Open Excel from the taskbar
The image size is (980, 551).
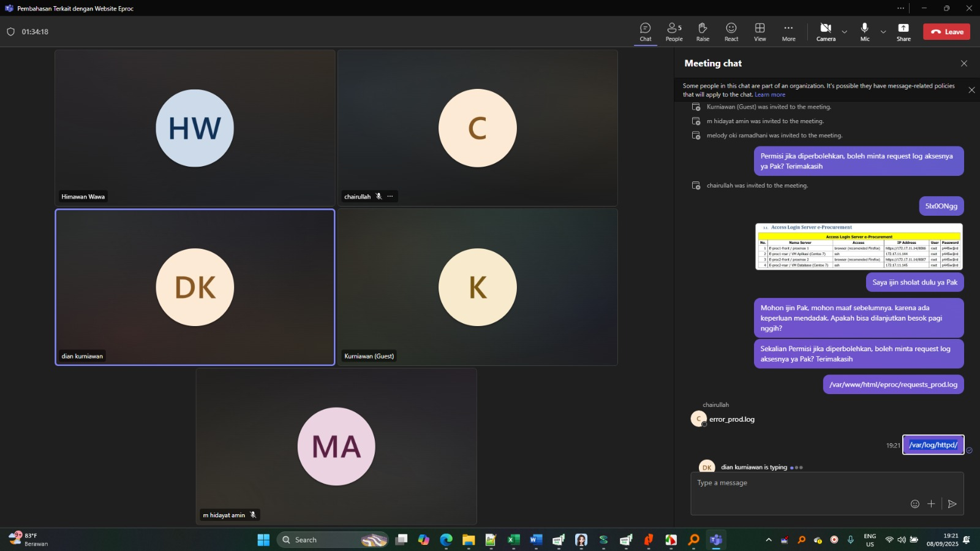(513, 540)
